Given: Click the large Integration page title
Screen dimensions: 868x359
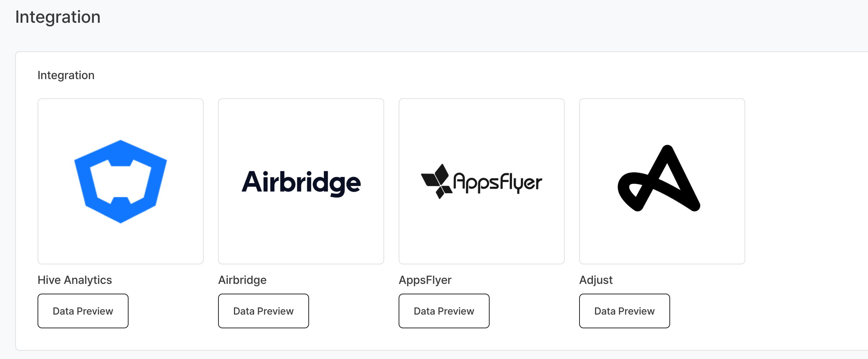Looking at the screenshot, I should (58, 17).
